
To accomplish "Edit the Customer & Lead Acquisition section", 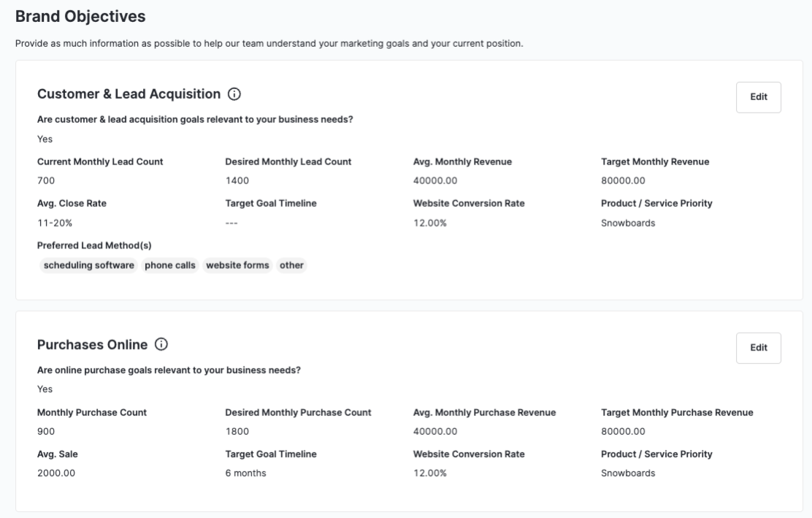I will pos(758,97).
